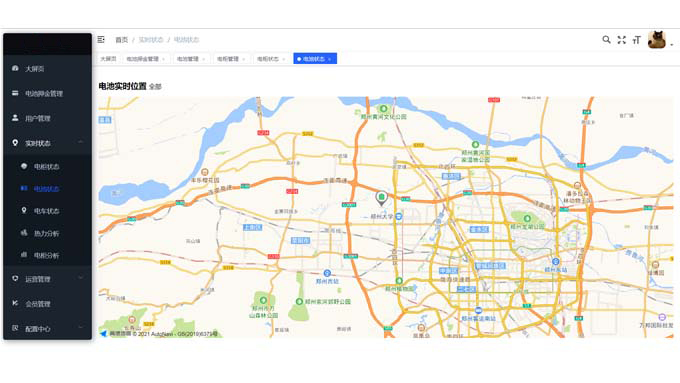The image size is (680, 383).
Task: Click the green battery marker on map
Action: pyautogui.click(x=381, y=198)
